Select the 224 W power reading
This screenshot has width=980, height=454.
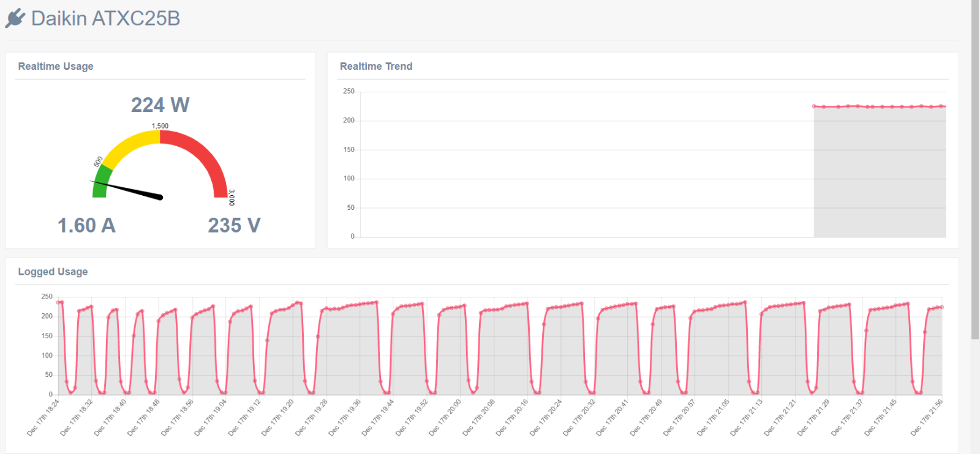tap(160, 105)
